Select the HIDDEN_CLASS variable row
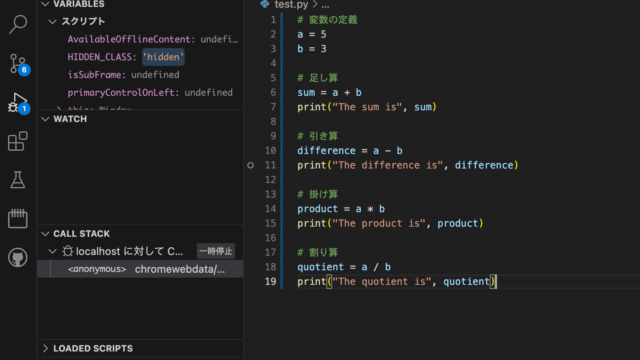This screenshot has width=640, height=360. tap(140, 57)
